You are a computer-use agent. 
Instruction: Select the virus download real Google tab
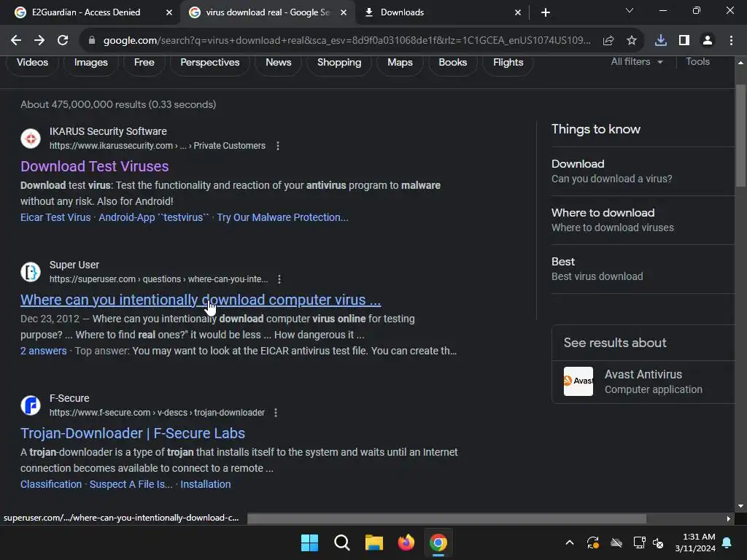[x=268, y=12]
